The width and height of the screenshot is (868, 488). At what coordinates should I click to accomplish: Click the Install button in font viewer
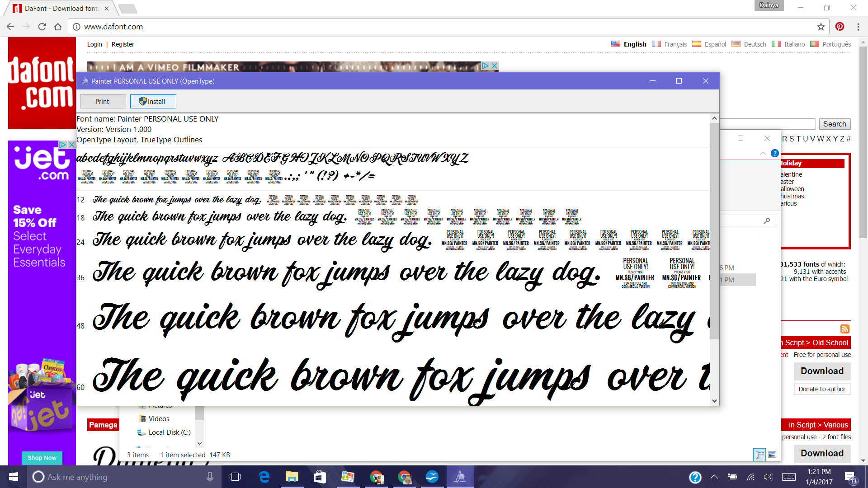point(153,102)
